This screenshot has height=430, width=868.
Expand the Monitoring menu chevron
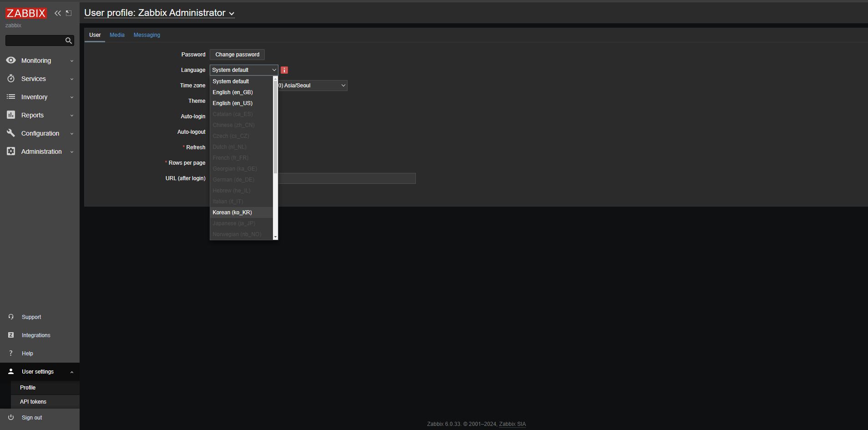pyautogui.click(x=72, y=61)
